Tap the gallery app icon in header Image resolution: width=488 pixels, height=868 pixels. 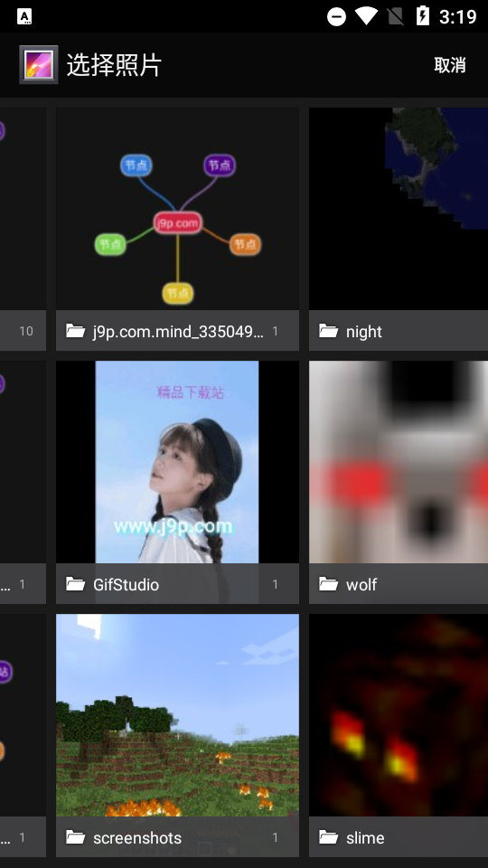tap(38, 65)
